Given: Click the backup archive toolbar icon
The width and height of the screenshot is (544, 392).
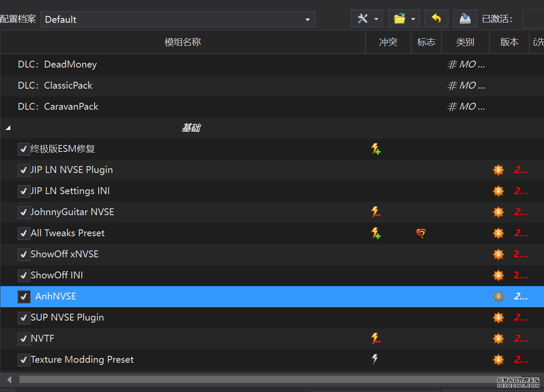Looking at the screenshot, I should [x=465, y=19].
